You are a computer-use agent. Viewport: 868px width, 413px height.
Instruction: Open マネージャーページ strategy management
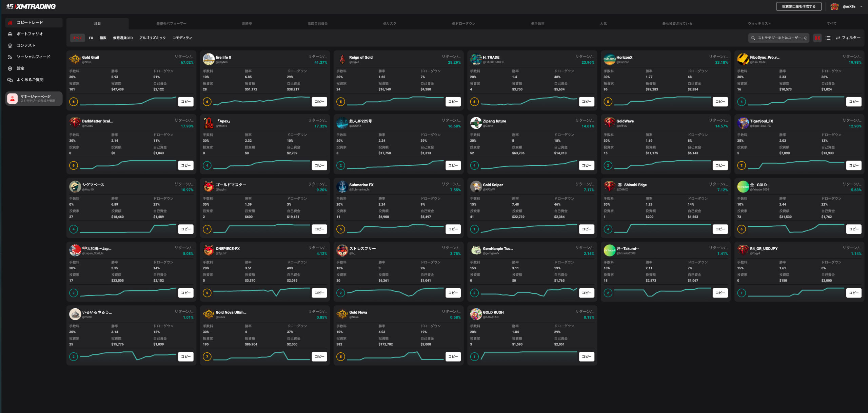point(34,98)
